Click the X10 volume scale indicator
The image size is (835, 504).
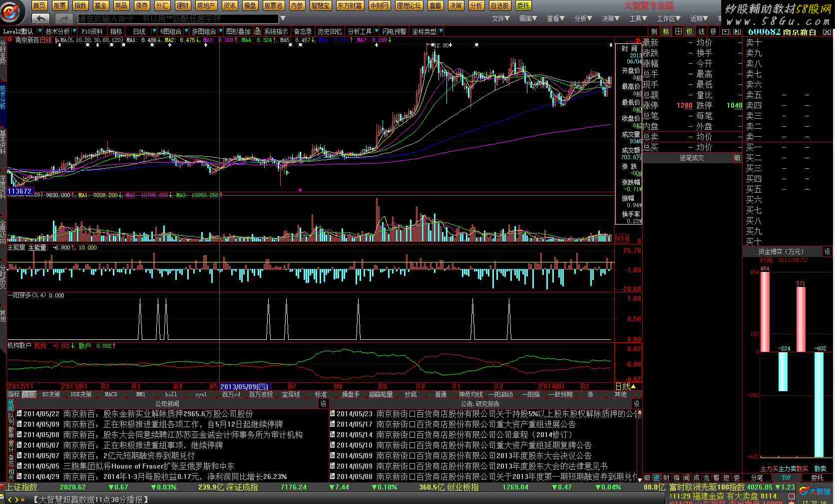coord(622,239)
